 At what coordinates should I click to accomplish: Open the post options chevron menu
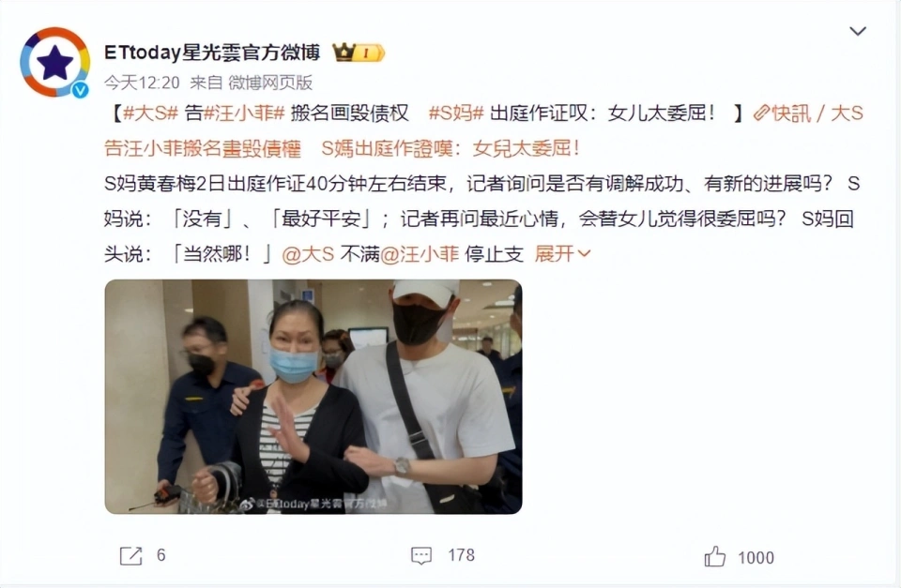pyautogui.click(x=858, y=31)
